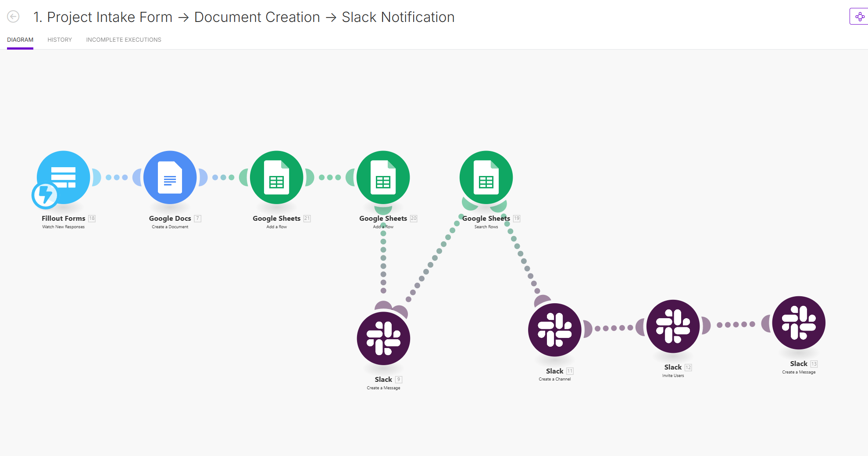Click the Create a Document text
Viewport: 868px width, 456px height.
point(170,227)
